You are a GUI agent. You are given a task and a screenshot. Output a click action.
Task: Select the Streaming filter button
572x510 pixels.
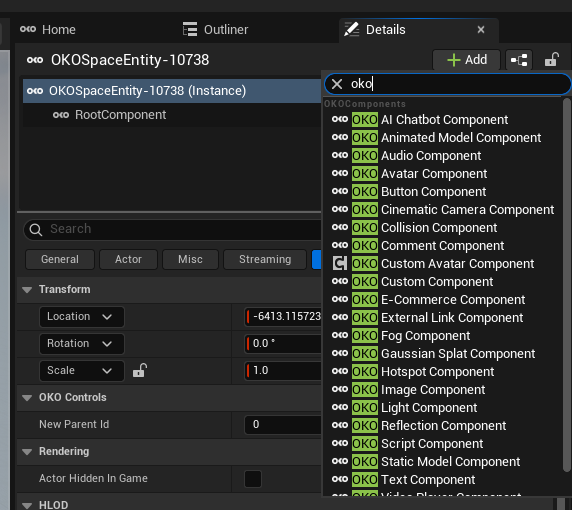[265, 259]
